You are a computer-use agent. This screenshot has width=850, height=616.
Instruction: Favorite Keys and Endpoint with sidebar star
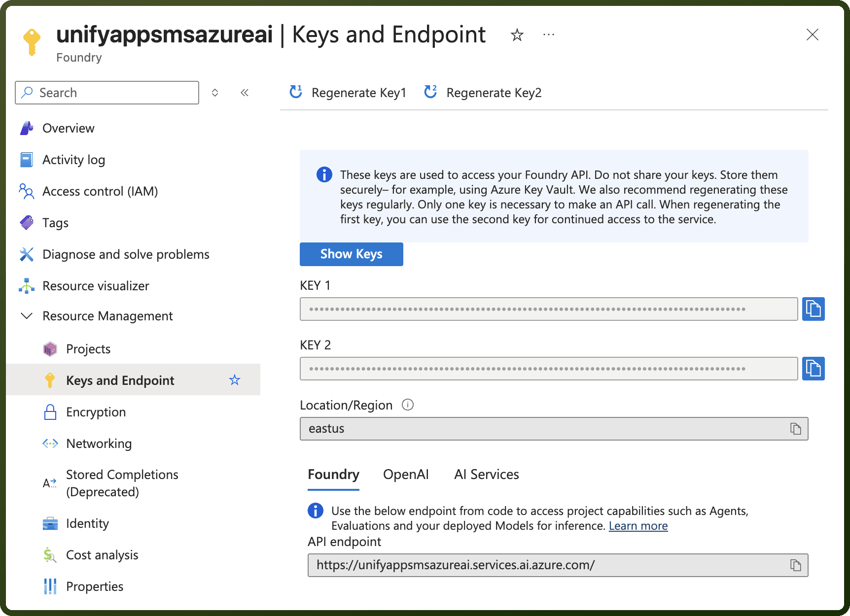tap(235, 380)
